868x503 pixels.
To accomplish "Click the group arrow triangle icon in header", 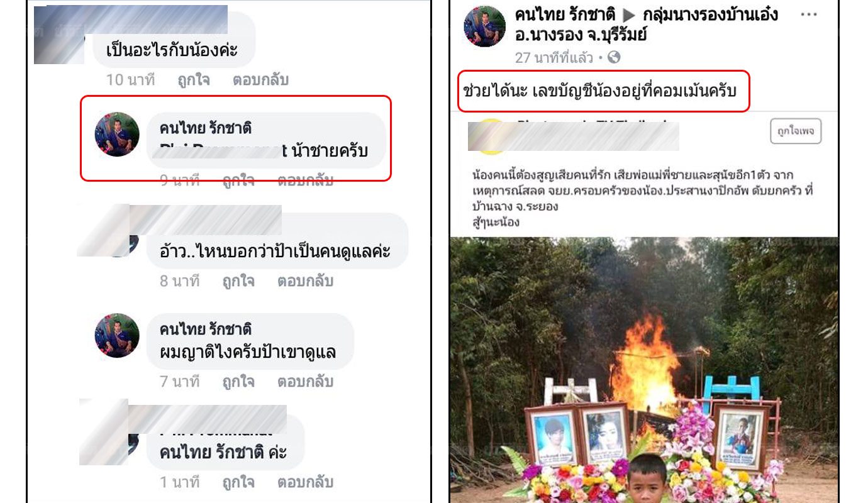I will (x=628, y=14).
